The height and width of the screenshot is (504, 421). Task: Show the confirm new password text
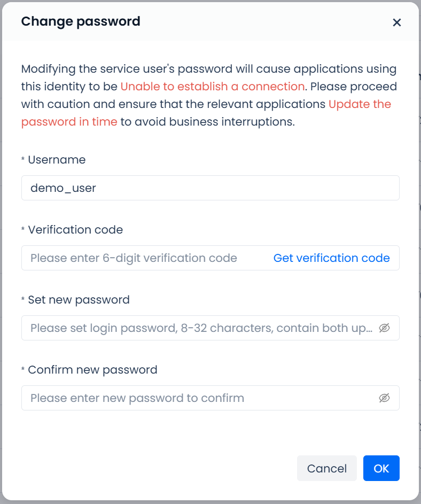point(384,398)
